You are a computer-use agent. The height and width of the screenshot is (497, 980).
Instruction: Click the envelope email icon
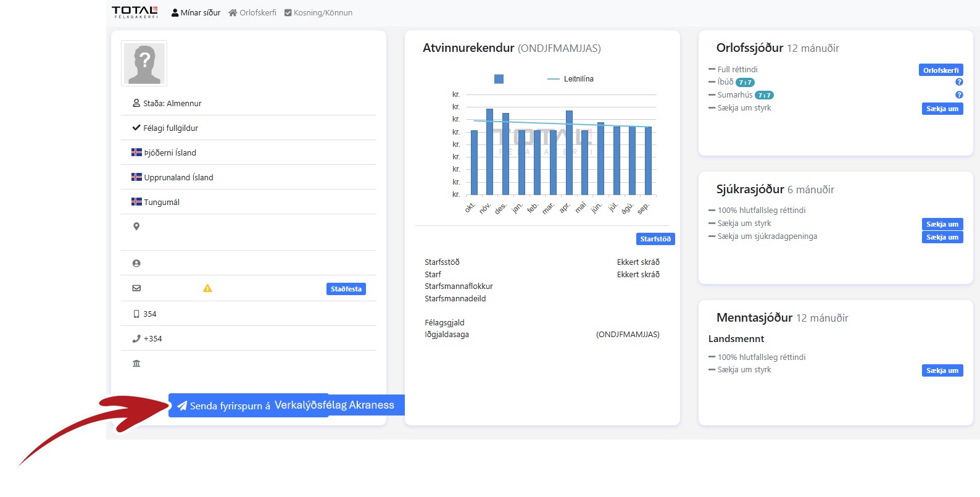[136, 288]
